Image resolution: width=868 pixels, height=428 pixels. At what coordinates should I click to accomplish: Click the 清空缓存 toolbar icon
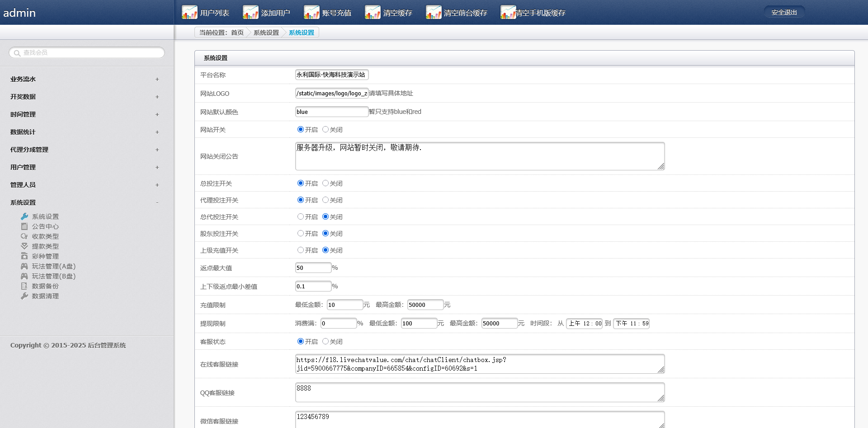373,12
